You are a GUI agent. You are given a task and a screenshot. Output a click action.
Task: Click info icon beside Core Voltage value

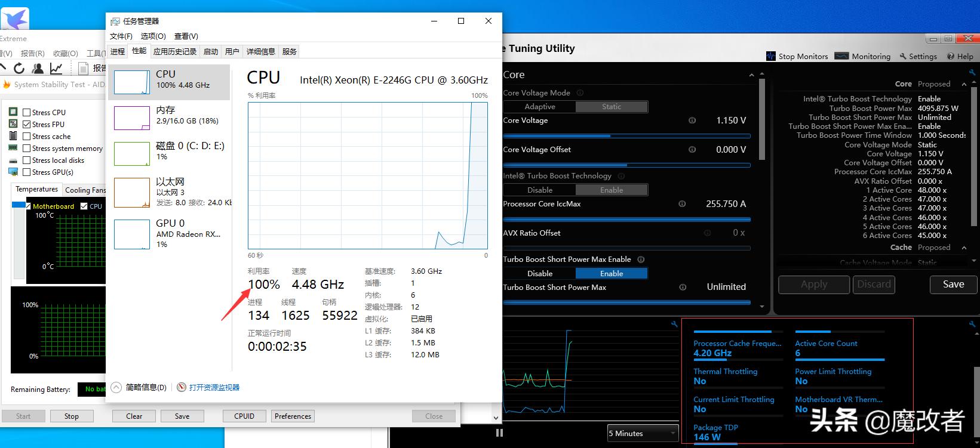click(x=692, y=121)
